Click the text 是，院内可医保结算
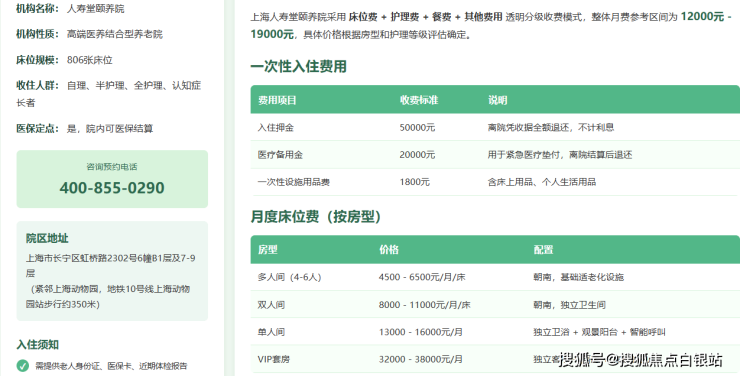740x376 pixels. click(x=110, y=128)
